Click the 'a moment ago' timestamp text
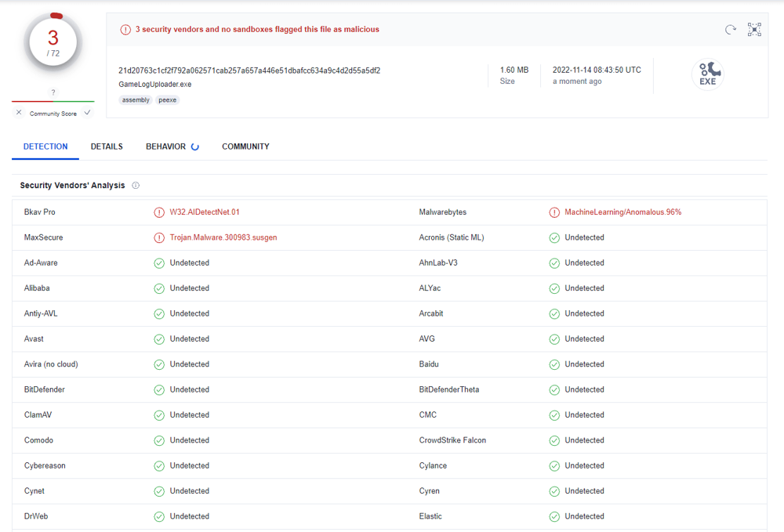The width and height of the screenshot is (784, 532). pos(577,81)
